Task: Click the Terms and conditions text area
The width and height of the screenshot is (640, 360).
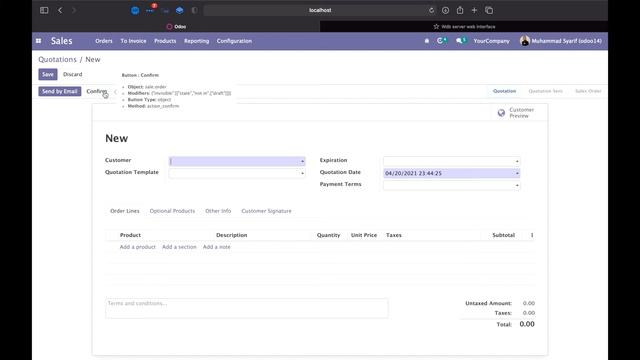Action: [x=247, y=308]
